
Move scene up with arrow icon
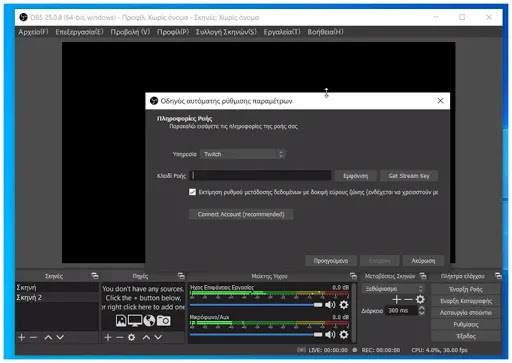48,337
